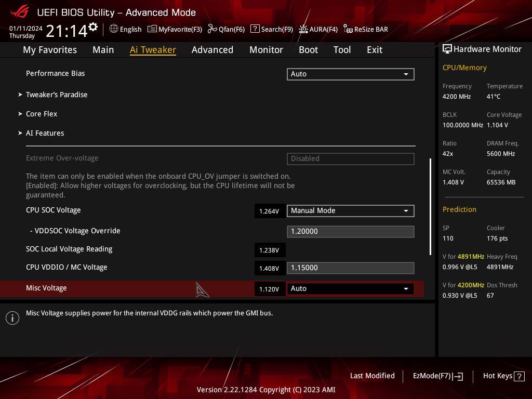Screen dimensions: 532x399
Task: Open AURA(F4) lighting icon
Action: pyautogui.click(x=303, y=29)
